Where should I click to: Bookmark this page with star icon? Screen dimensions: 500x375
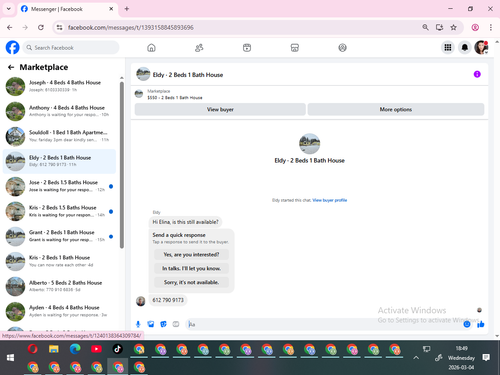click(453, 27)
